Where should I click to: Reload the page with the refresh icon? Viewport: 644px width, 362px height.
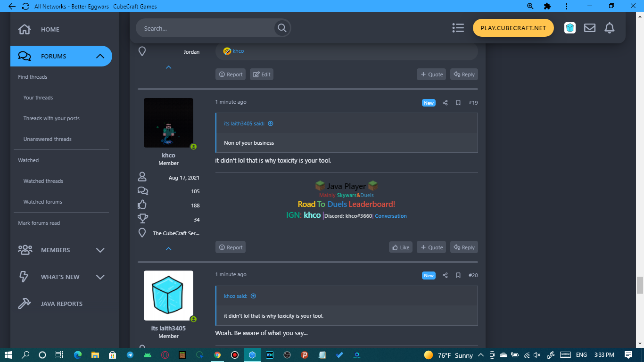tap(25, 6)
